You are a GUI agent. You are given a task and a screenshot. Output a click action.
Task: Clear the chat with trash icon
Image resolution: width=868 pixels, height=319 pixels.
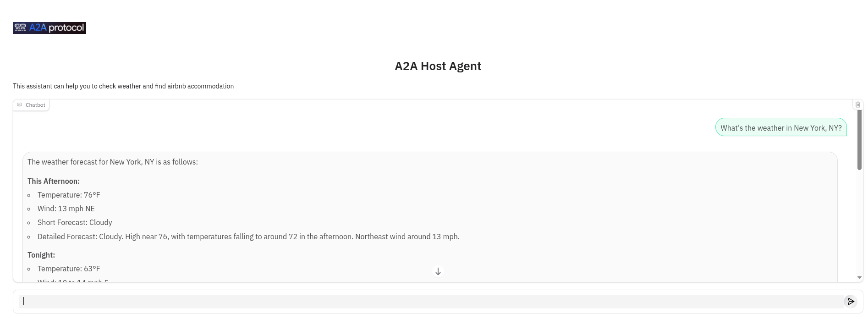coord(858,104)
